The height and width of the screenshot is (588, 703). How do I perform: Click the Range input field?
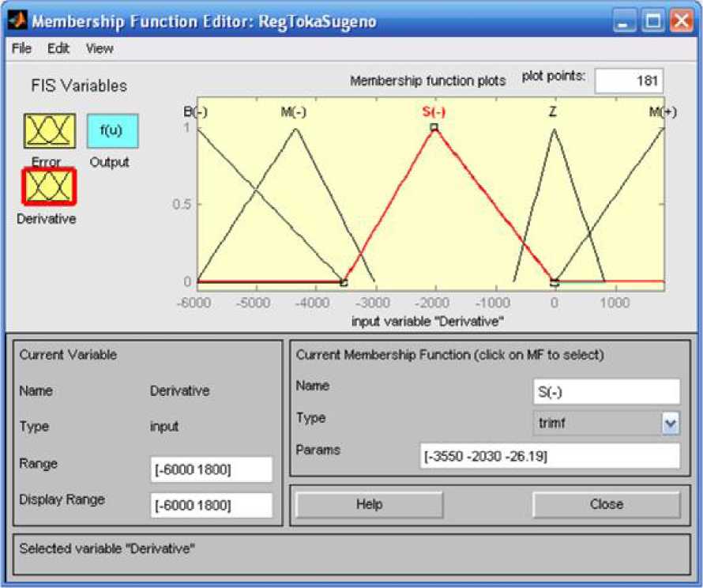click(x=211, y=469)
